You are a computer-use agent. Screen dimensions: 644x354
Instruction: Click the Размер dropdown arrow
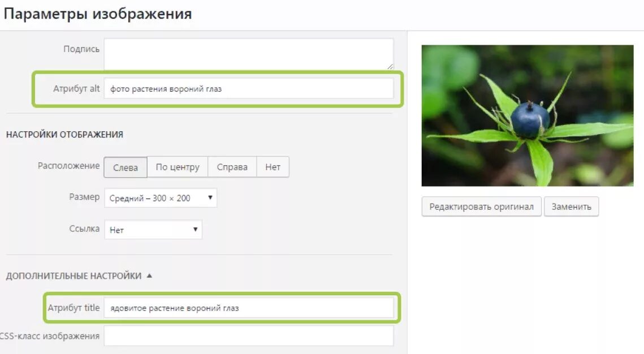click(210, 197)
